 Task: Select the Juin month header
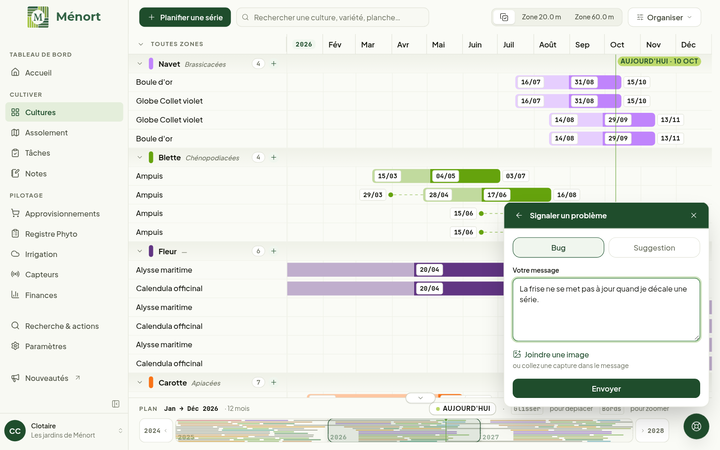coord(475,45)
